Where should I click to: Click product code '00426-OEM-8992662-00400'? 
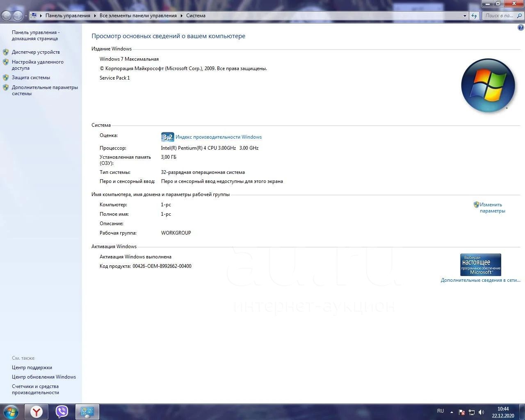(x=162, y=266)
